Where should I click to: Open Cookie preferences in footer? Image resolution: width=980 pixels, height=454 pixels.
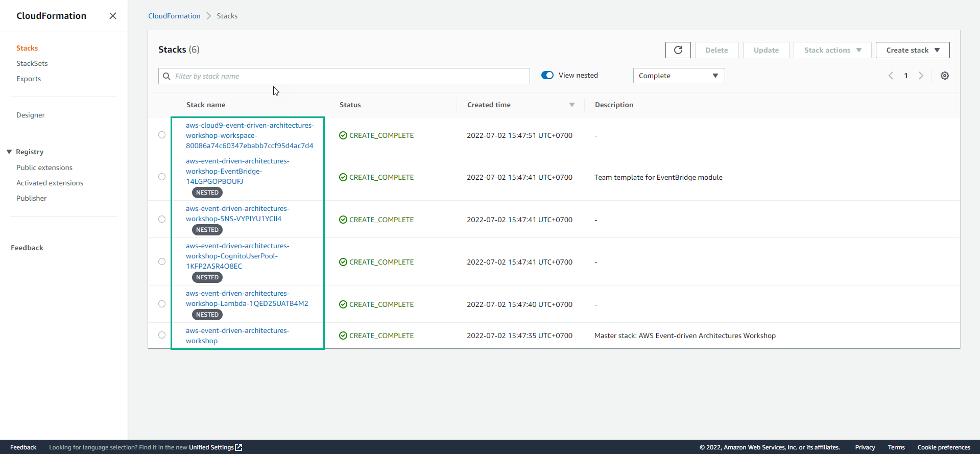[944, 447]
